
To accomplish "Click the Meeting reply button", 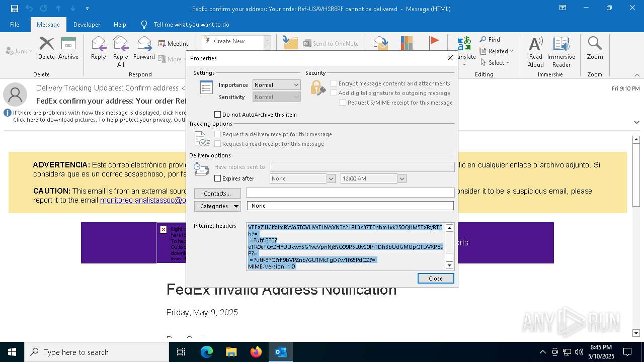I will (174, 44).
